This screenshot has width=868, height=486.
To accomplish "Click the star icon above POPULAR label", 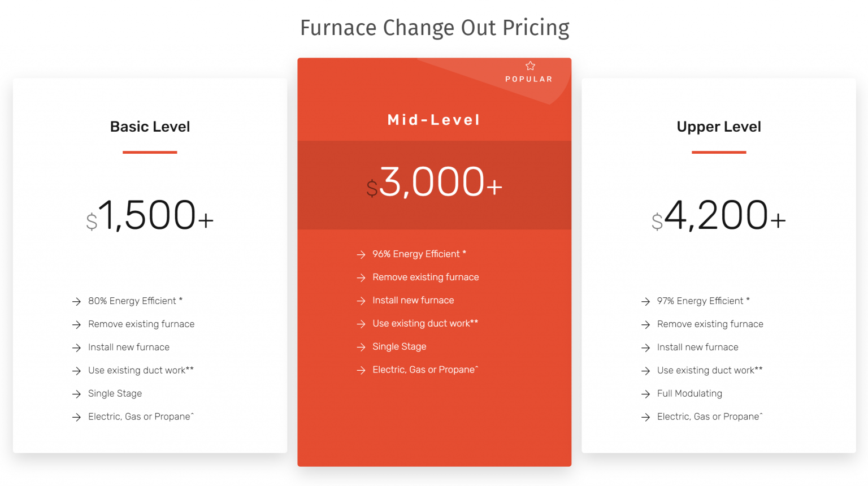I will (530, 66).
